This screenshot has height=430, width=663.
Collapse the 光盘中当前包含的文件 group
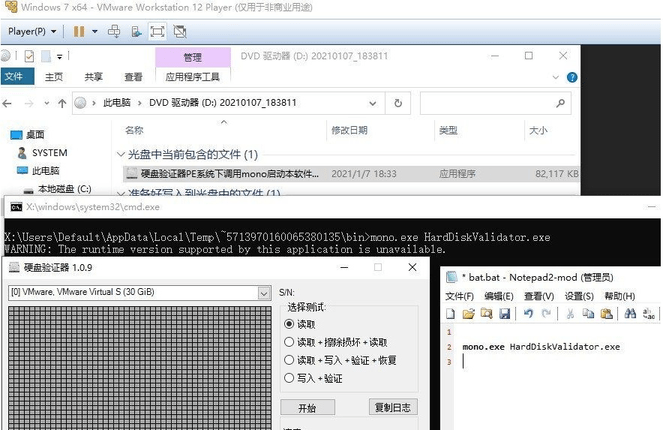point(121,154)
